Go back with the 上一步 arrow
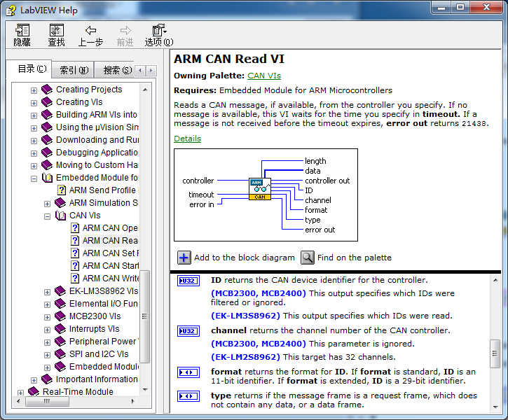The width and height of the screenshot is (508, 420). click(90, 34)
